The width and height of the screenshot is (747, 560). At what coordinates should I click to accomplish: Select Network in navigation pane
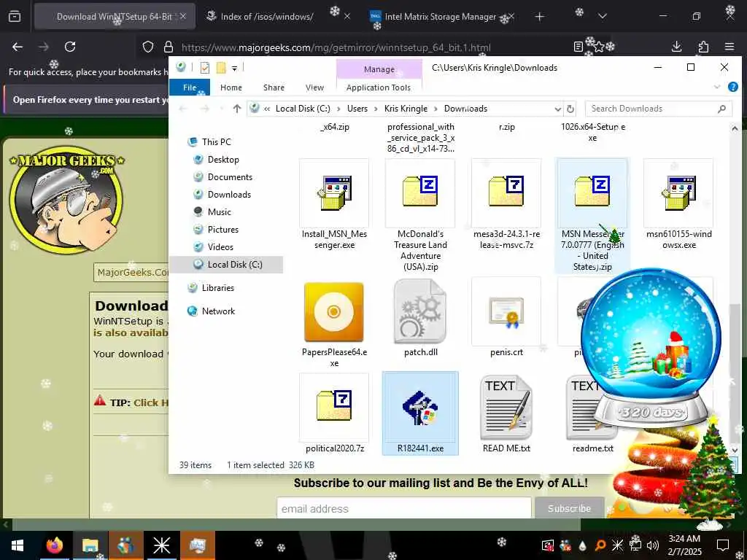[x=218, y=311]
